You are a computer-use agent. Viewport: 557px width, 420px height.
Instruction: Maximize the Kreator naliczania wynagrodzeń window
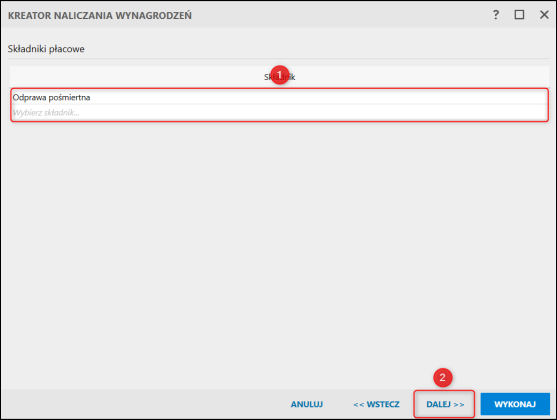pos(519,15)
